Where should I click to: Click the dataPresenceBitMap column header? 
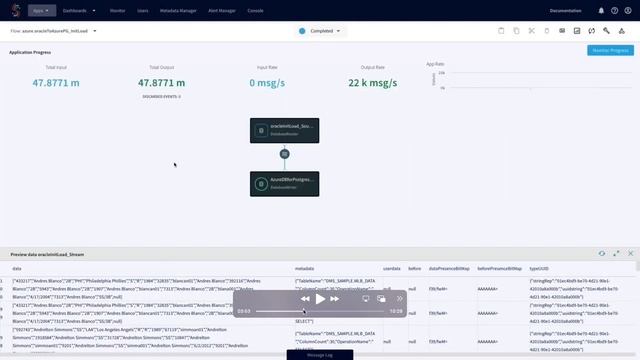point(449,269)
